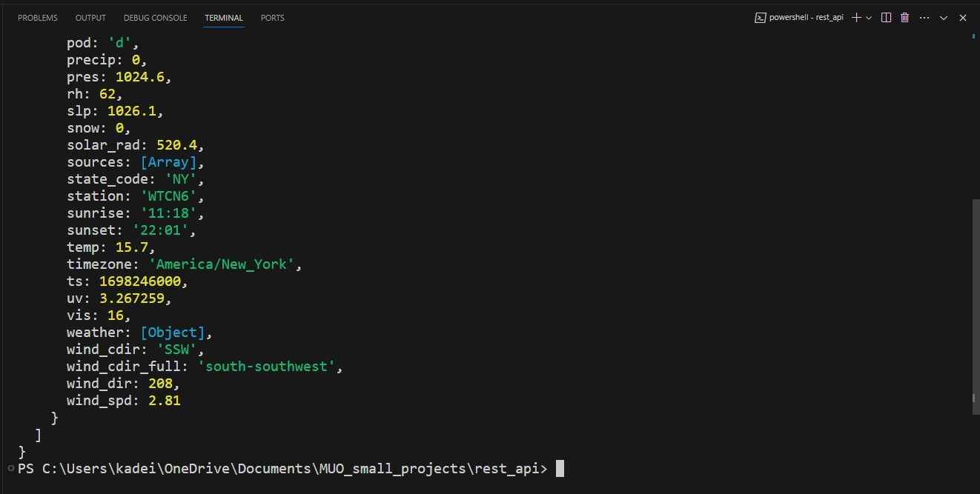The image size is (980, 494).
Task: Open terminal views with the ellipsis icon
Action: [924, 17]
